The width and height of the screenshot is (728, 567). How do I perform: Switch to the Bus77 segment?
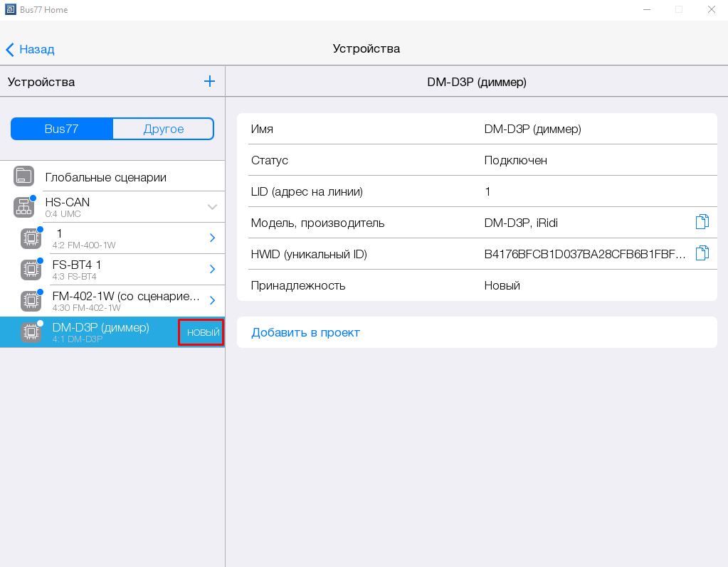pyautogui.click(x=61, y=129)
